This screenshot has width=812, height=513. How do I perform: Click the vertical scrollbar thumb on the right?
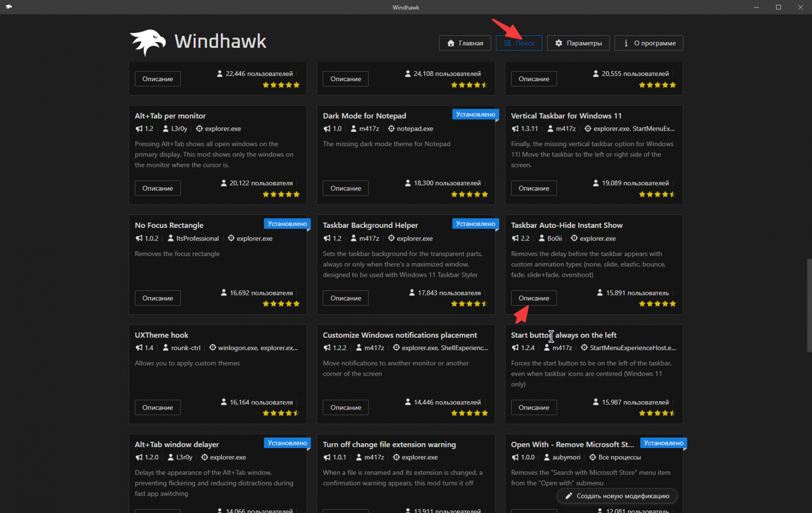point(809,305)
